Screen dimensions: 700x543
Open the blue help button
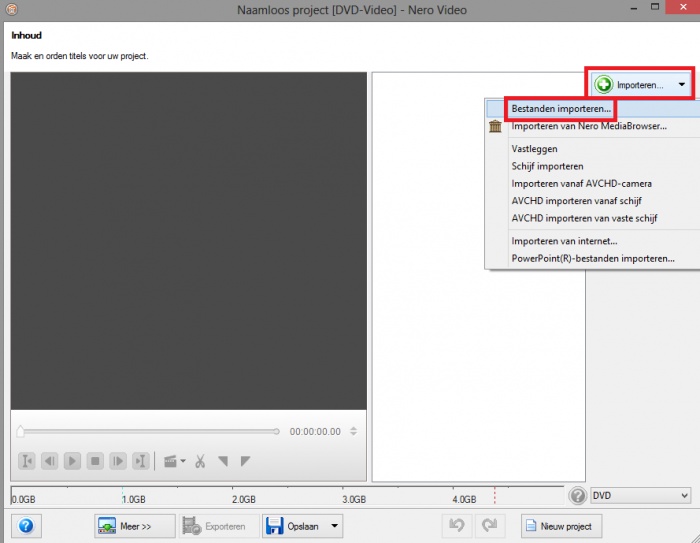coord(26,526)
